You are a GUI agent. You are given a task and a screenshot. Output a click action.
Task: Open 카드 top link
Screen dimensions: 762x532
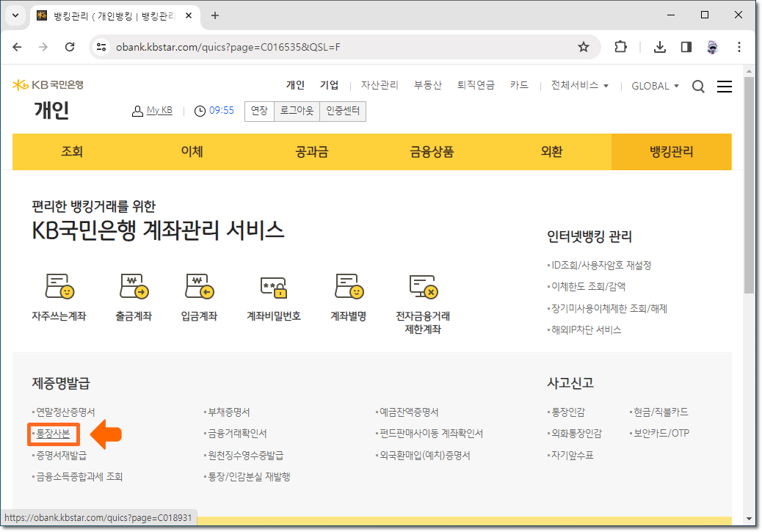click(x=519, y=86)
